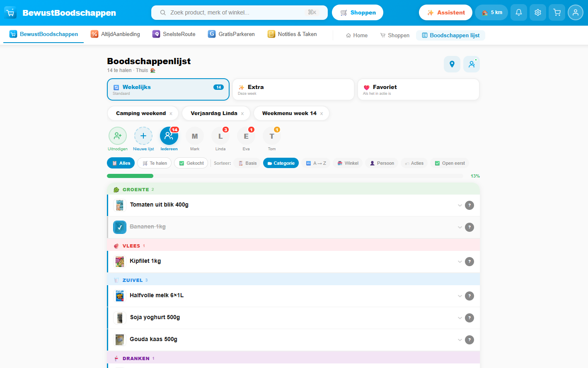Click the Assistent button
The image size is (588, 368).
pyautogui.click(x=445, y=12)
